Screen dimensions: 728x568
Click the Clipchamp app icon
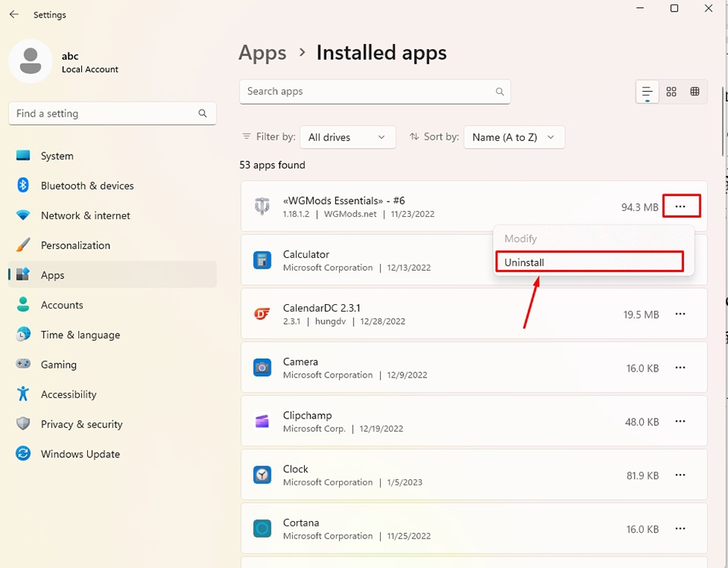pyautogui.click(x=262, y=422)
